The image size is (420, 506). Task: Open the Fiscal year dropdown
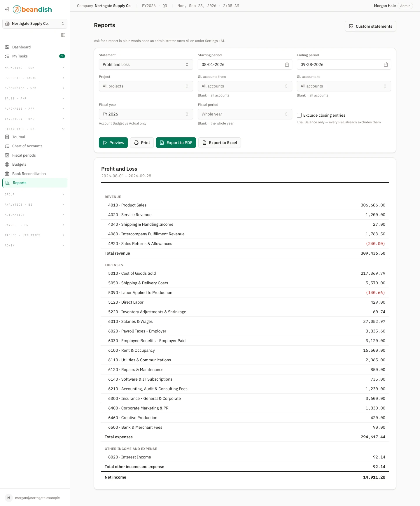coord(146,114)
